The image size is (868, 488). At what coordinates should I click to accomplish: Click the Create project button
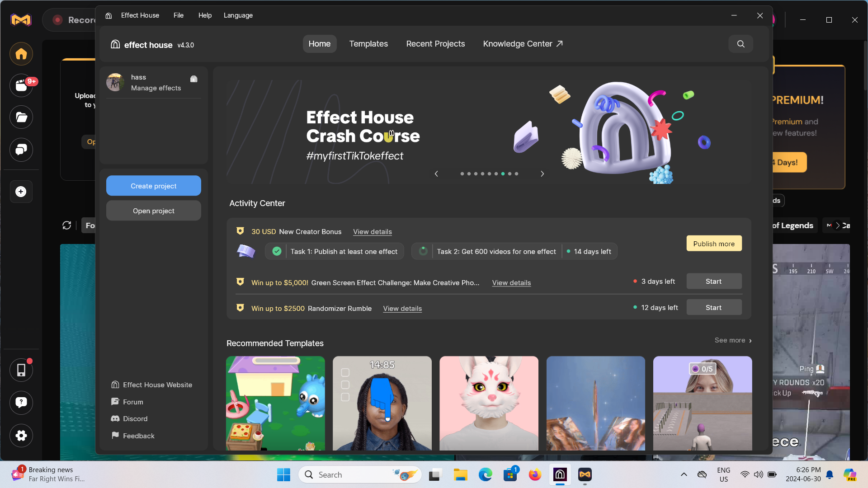pos(154,186)
